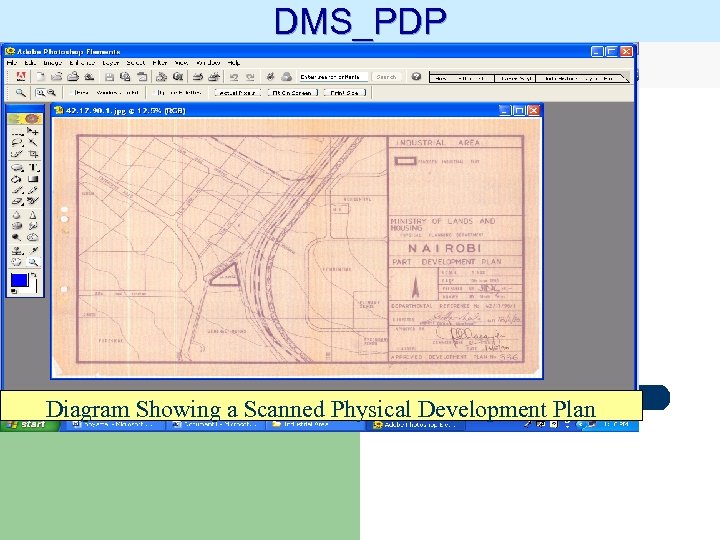
Task: Select the Eyedropper tool
Action: point(33,251)
